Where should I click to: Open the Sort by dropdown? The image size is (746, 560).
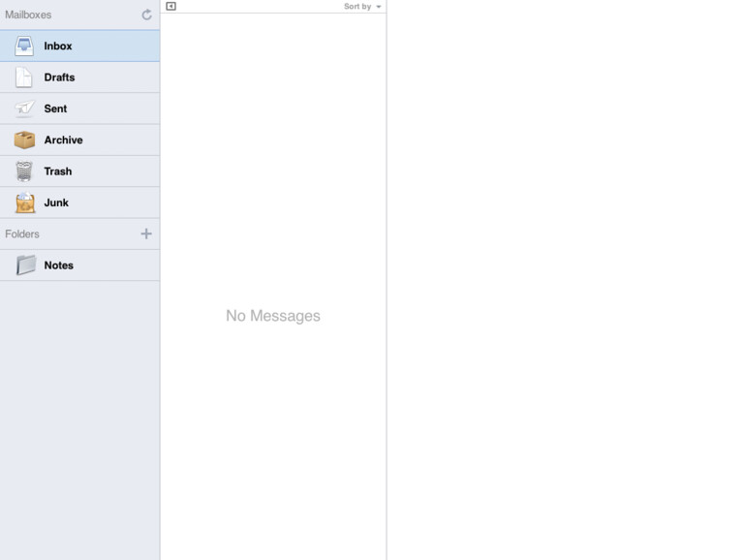(362, 7)
